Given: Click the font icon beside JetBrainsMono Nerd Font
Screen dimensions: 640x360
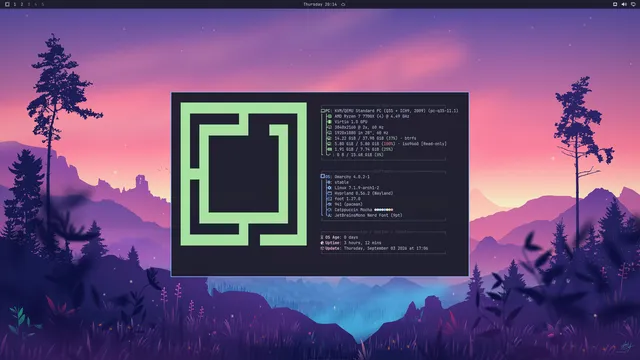Looking at the screenshot, I should [329, 215].
